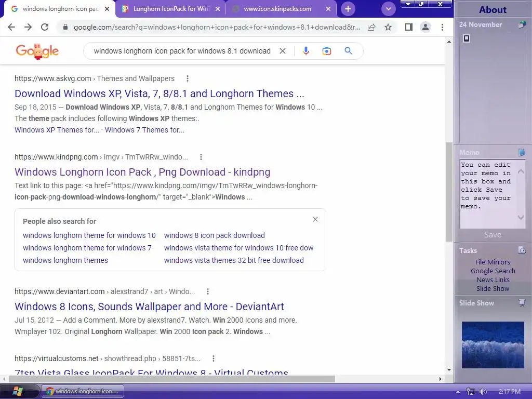Viewport: 532px width, 399px height.
Task: Click the address bar URL
Action: (x=217, y=27)
